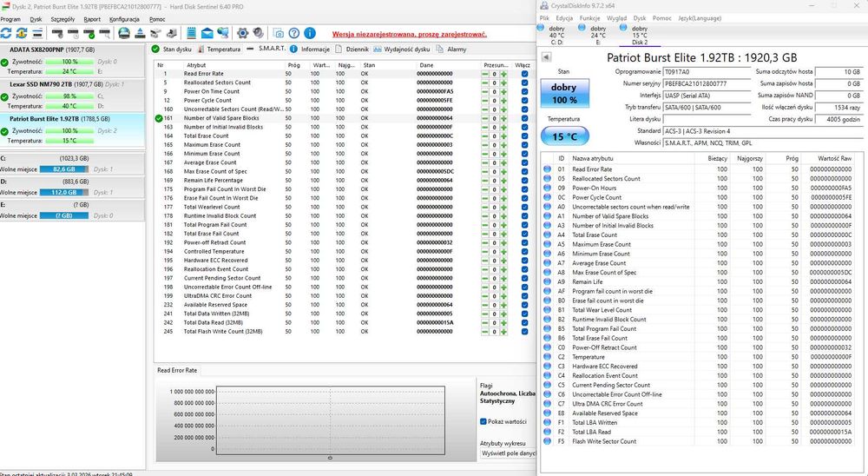Click the dobry 100 % health status button
Screen dimensions: 868x476
coord(564,93)
